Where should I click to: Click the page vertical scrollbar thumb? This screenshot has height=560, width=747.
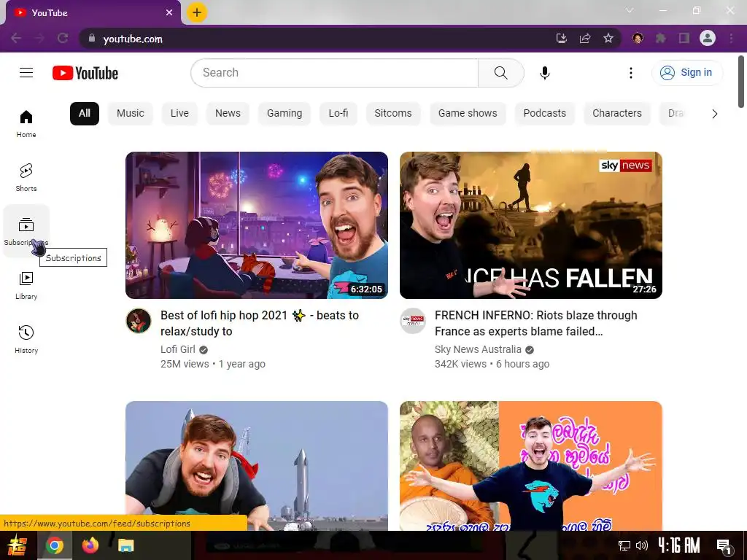click(741, 82)
